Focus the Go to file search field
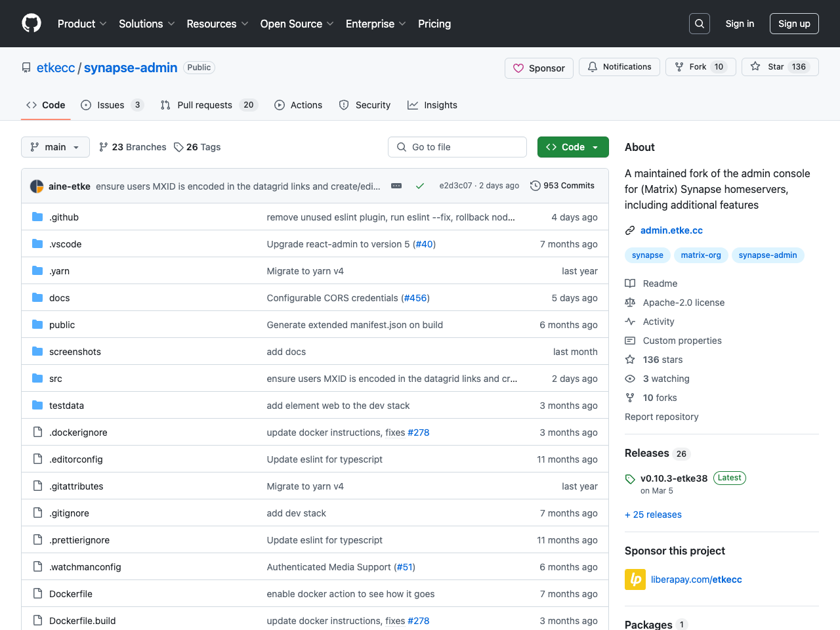The image size is (840, 630). click(457, 147)
